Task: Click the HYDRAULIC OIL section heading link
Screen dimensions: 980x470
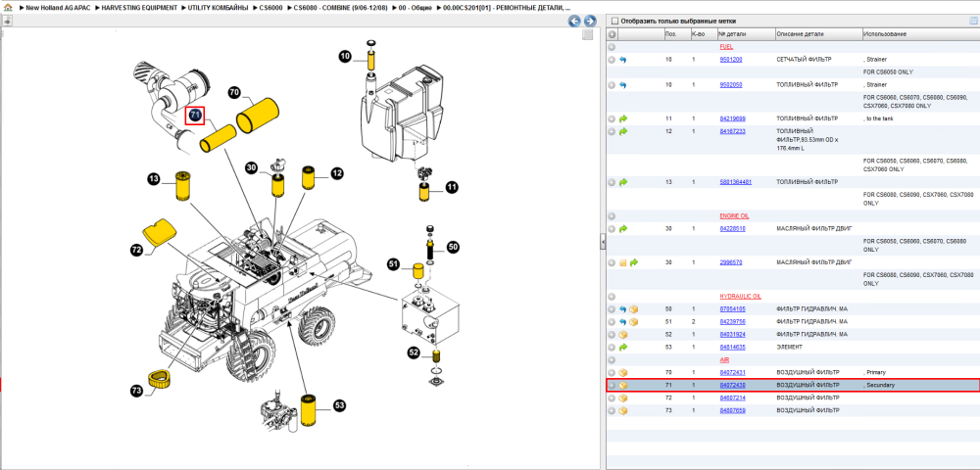Action: (740, 297)
